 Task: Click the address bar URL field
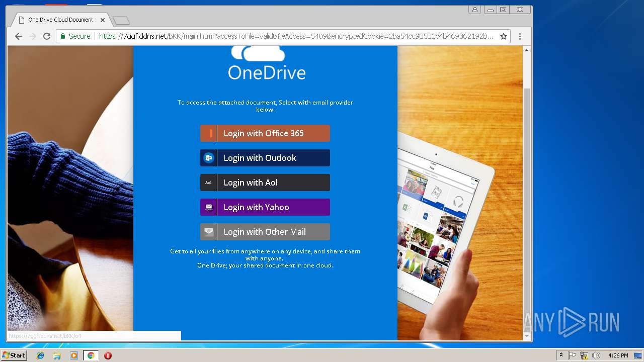coord(296,36)
